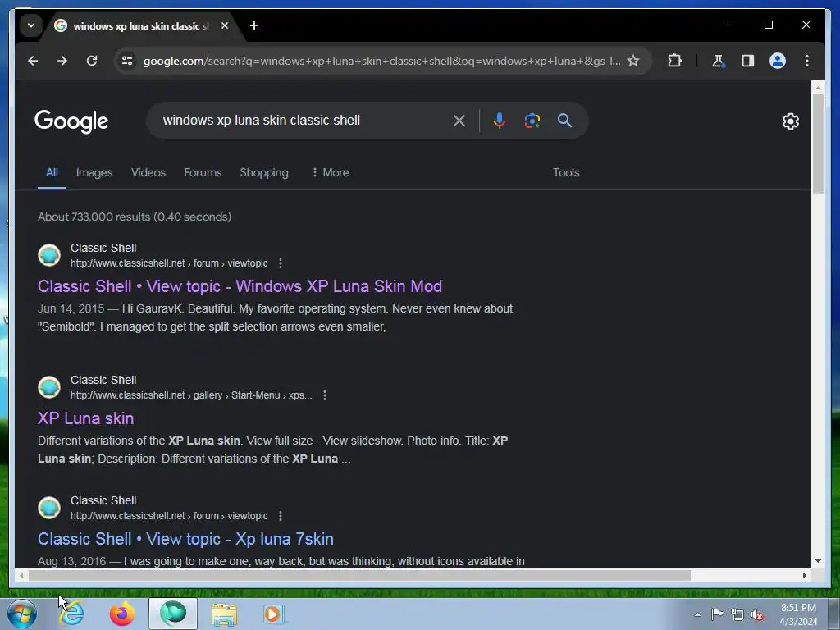The height and width of the screenshot is (630, 840).
Task: Switch to Shopping results tab
Action: 264,172
